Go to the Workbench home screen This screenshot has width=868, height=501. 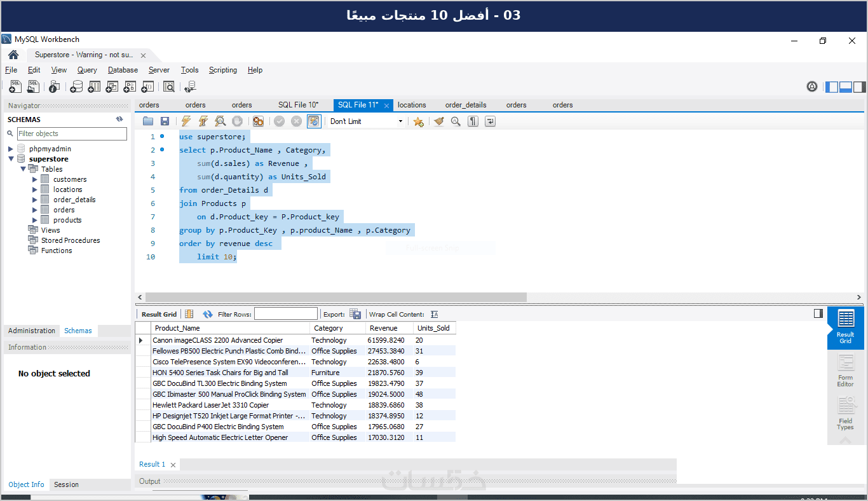13,55
